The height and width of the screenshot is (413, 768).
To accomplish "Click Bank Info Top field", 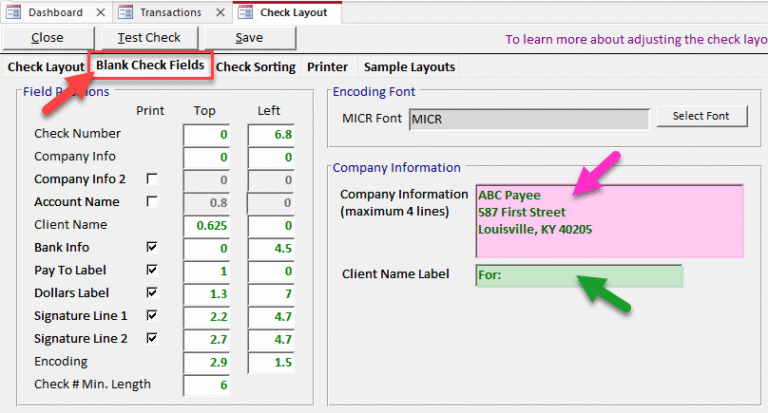I will [206, 249].
